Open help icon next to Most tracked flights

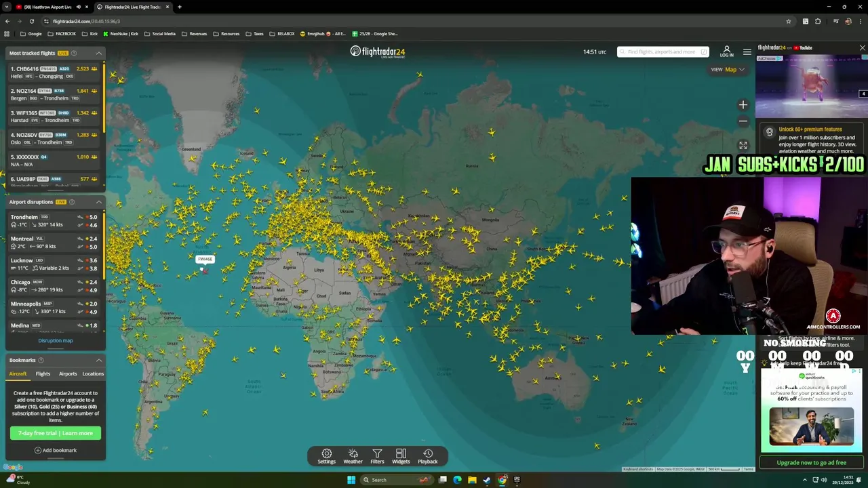tap(74, 53)
